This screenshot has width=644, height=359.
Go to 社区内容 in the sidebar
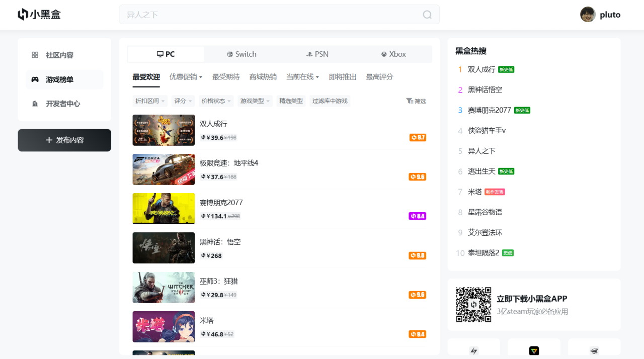tap(64, 55)
